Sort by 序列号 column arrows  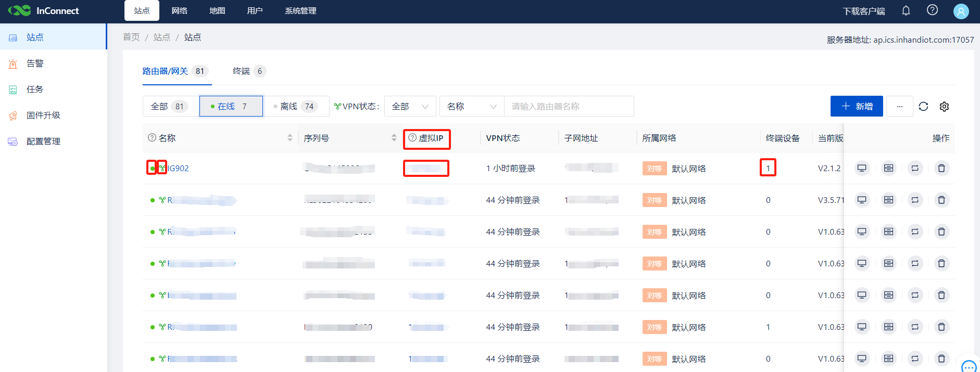coord(394,138)
